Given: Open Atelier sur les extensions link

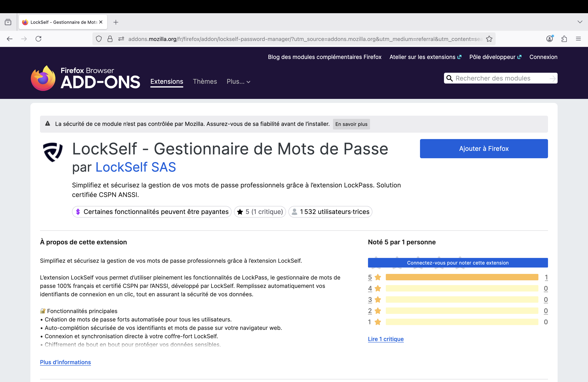Looking at the screenshot, I should [x=425, y=57].
